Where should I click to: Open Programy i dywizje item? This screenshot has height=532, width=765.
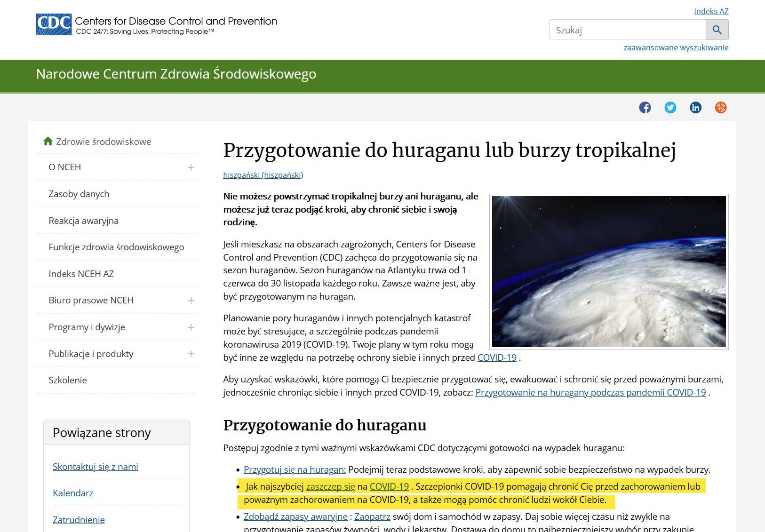(x=87, y=327)
